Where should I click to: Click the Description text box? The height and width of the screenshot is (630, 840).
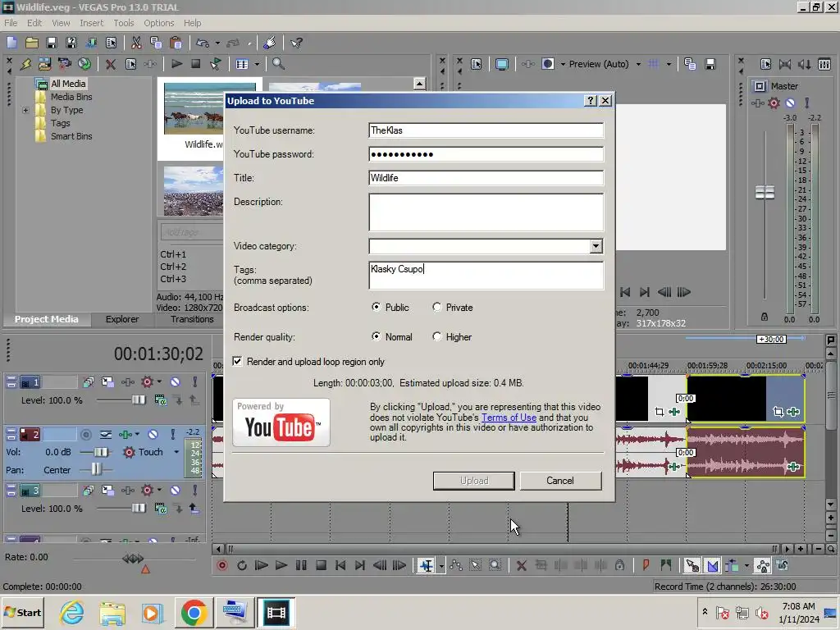486,212
